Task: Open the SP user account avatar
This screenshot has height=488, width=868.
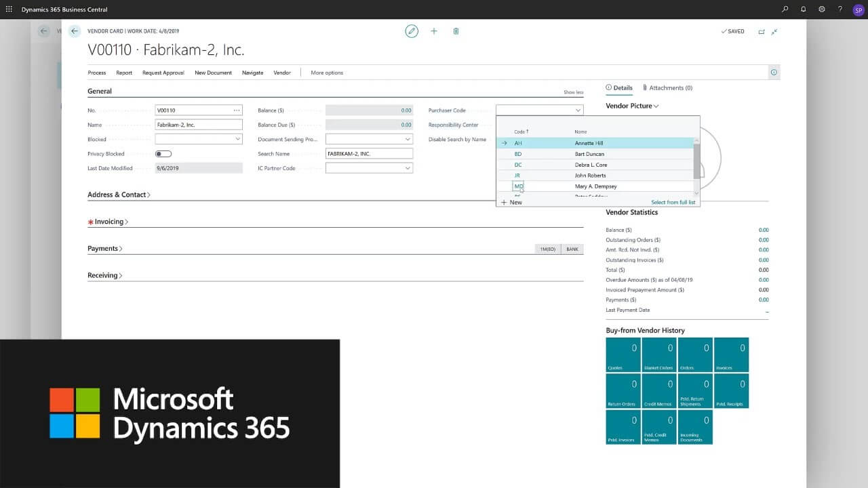Action: [858, 9]
